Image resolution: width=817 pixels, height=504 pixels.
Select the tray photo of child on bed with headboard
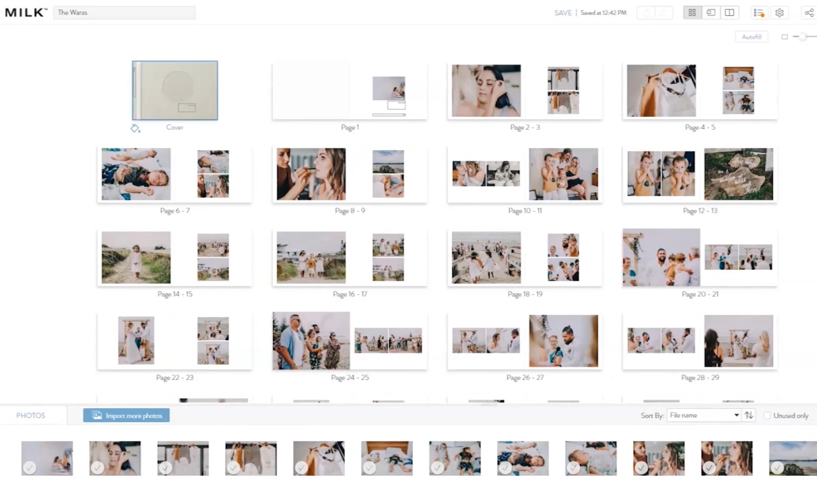[387, 458]
